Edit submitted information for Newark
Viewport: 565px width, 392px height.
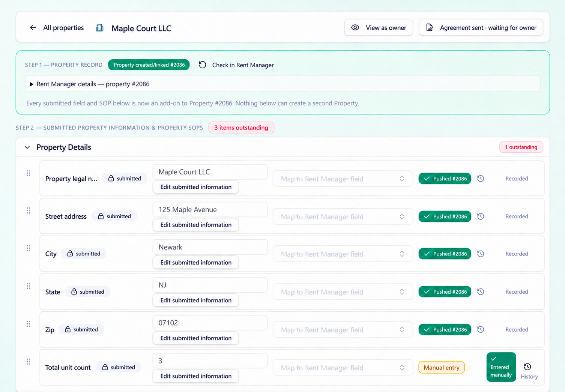(x=196, y=263)
